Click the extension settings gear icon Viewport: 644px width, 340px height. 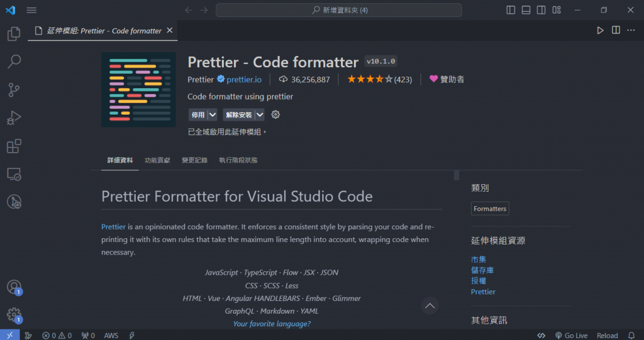click(275, 114)
